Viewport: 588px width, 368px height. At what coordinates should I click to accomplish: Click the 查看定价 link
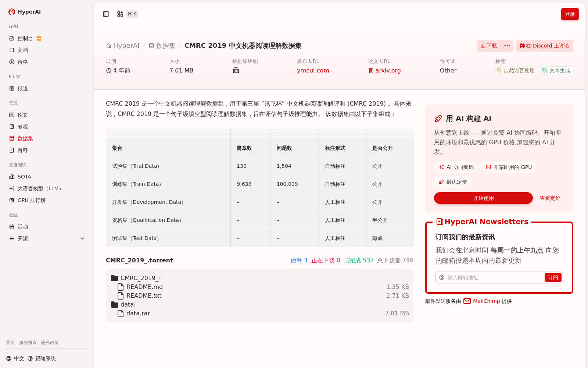550,198
